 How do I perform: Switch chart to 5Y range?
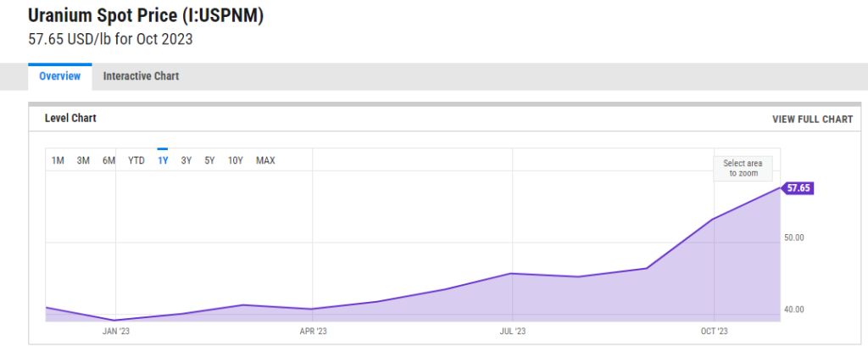[x=209, y=161]
